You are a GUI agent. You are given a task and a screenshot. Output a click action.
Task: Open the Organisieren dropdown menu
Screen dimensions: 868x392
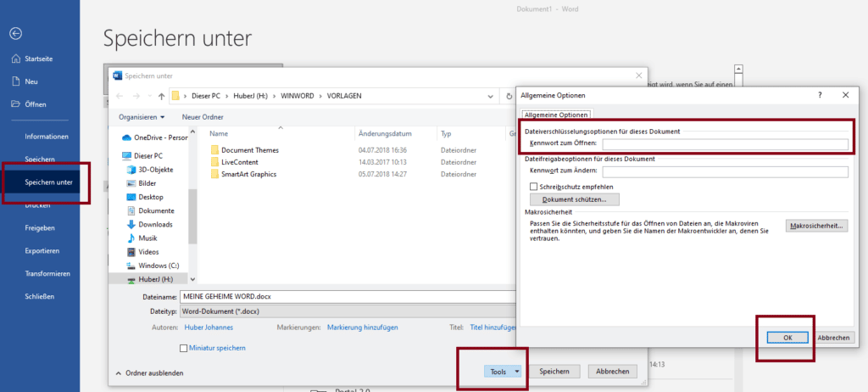coord(142,118)
